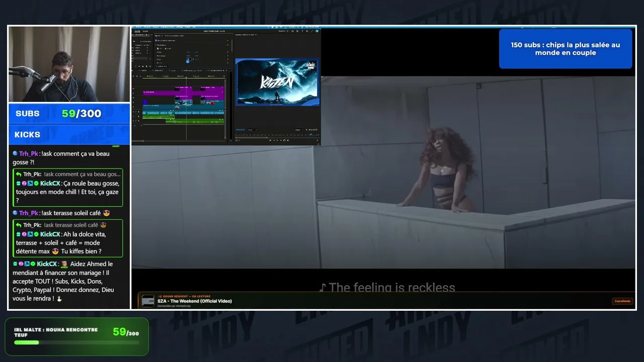This screenshot has height=362, width=644.
Task: Click KickCX's name on the 'Aidez Ahmed' message
Action: (x=47, y=264)
